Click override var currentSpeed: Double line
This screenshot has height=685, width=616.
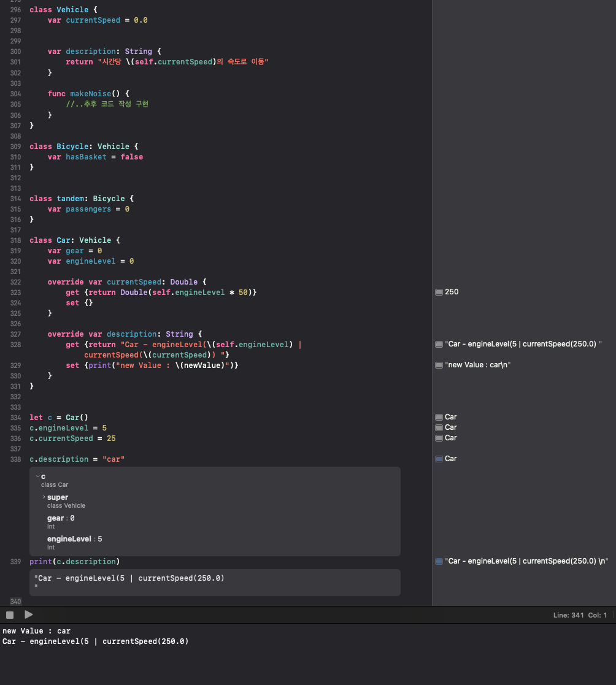(127, 282)
